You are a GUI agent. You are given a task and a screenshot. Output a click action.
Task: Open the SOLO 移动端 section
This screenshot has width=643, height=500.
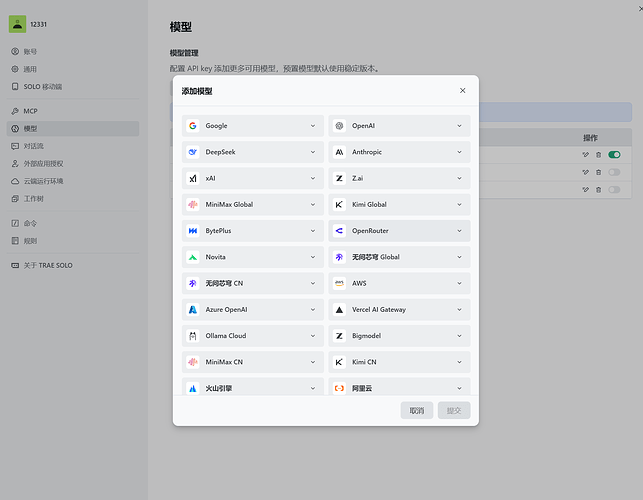[73, 87]
